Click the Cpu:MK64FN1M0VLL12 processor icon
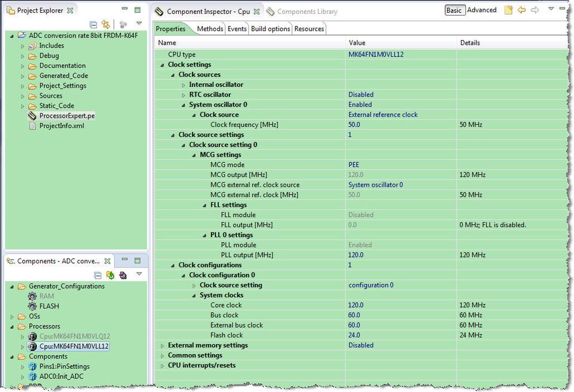Image resolution: width=574 pixels, height=392 pixels. click(x=32, y=346)
